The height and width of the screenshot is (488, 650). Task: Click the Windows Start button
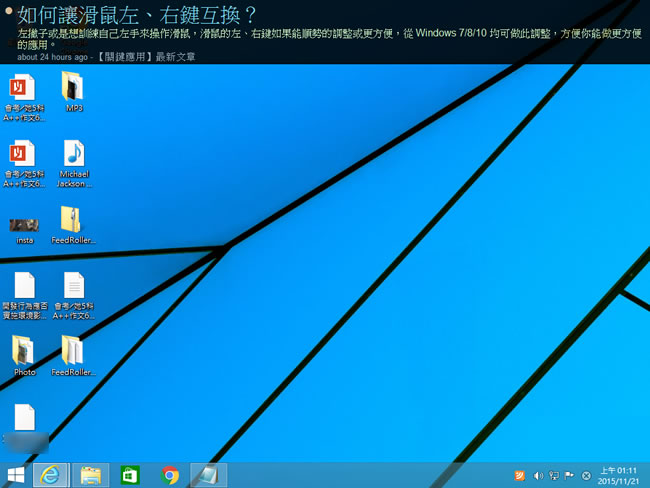coord(16,474)
